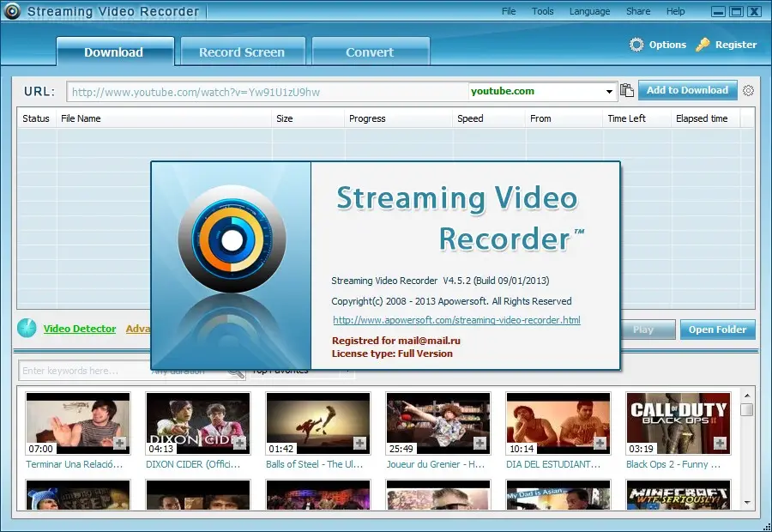Viewport: 772px width, 532px height.
Task: Open download settings gear next to Add to Download
Action: (x=748, y=91)
